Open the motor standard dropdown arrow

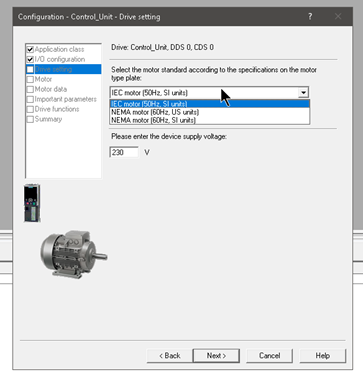tap(303, 93)
